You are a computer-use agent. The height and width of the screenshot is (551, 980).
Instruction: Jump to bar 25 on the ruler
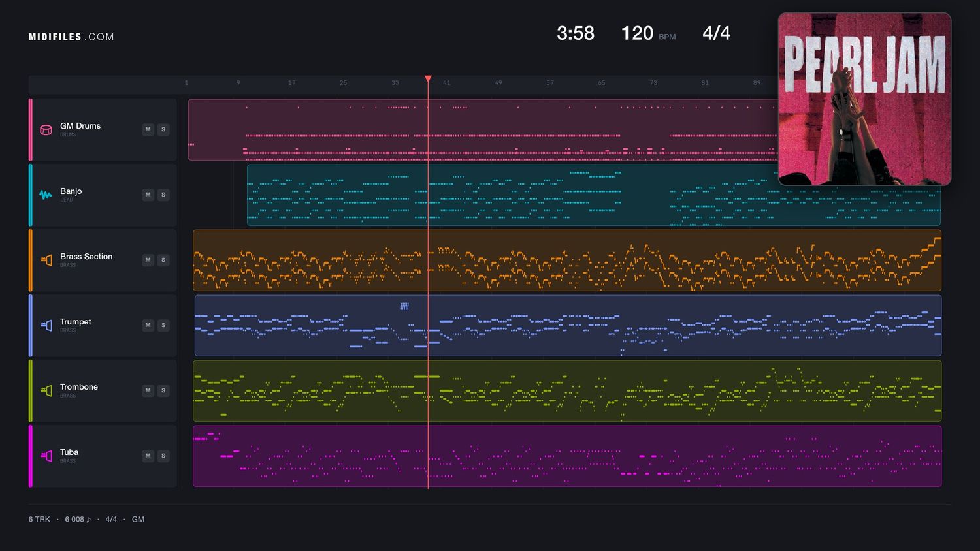pyautogui.click(x=344, y=83)
